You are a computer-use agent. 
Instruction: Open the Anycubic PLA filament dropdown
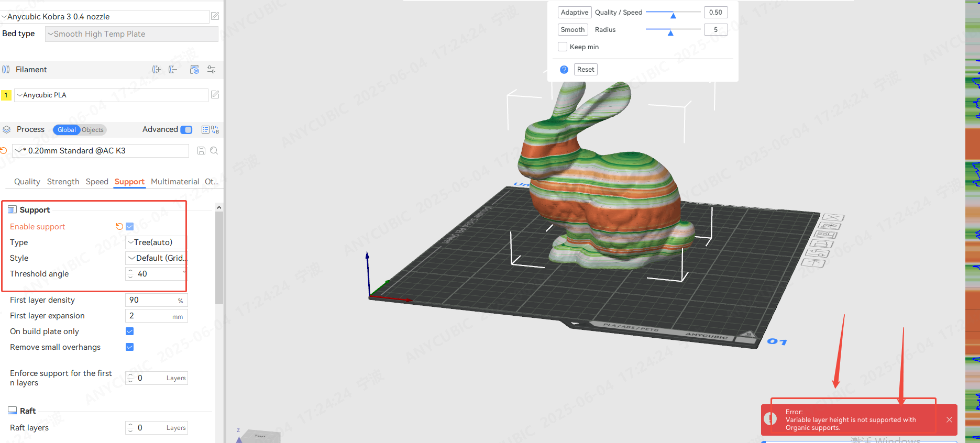111,95
